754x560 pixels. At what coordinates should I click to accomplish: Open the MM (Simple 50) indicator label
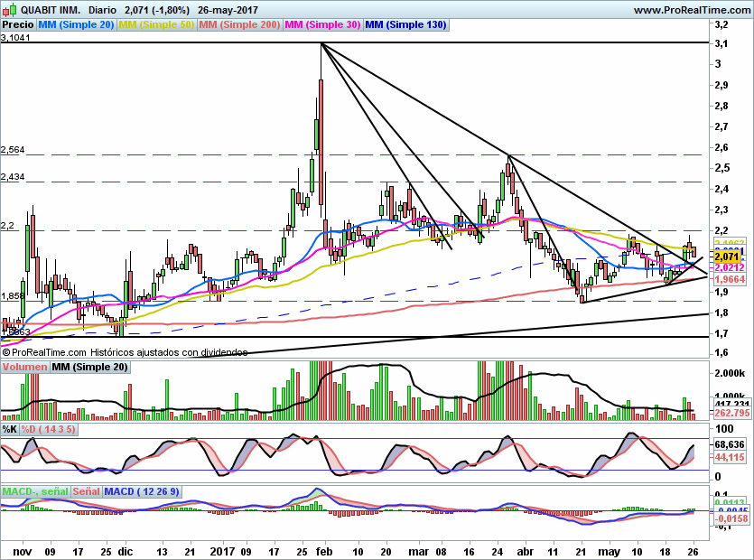[156, 24]
